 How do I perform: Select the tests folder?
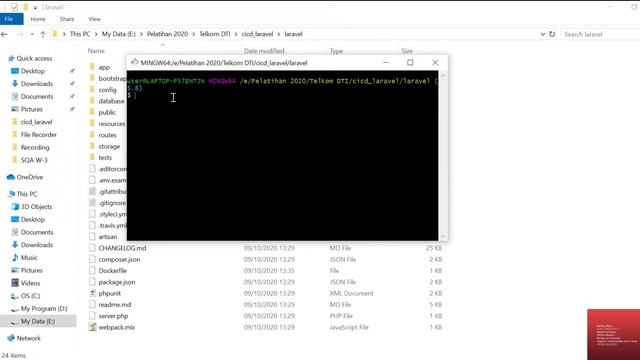(105, 158)
